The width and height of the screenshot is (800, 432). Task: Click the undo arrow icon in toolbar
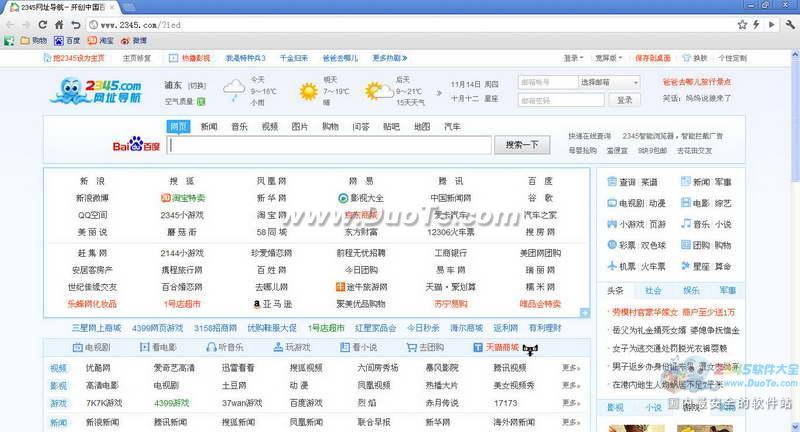(76, 24)
